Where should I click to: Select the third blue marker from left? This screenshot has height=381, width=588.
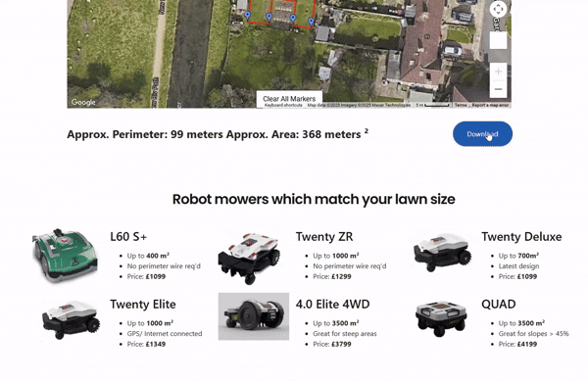click(x=293, y=18)
